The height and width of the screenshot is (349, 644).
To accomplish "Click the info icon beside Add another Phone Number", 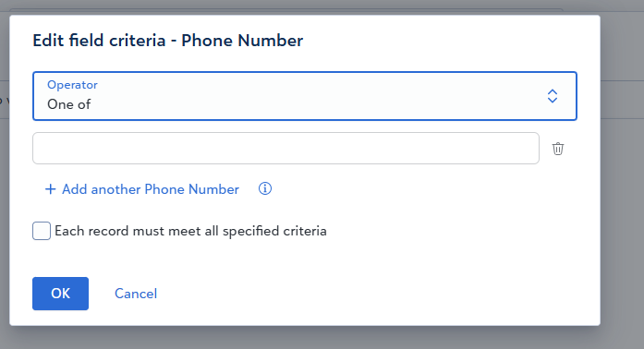I will click(x=265, y=189).
